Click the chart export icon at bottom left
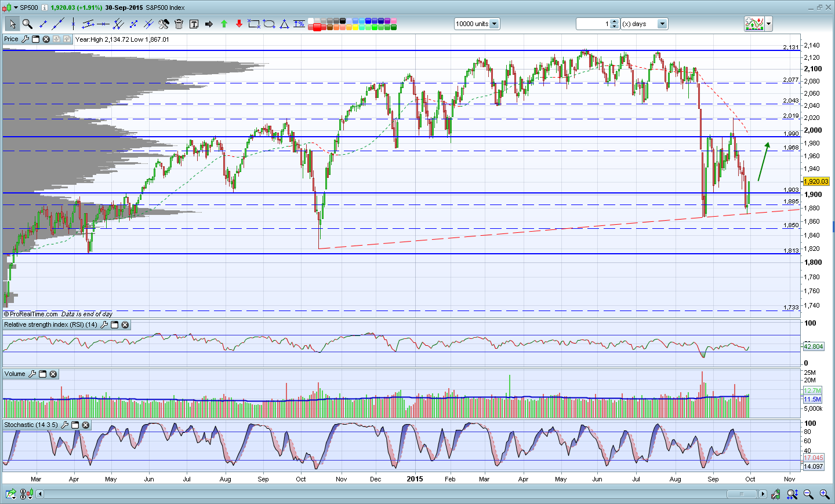835x504 pixels. coord(10,494)
